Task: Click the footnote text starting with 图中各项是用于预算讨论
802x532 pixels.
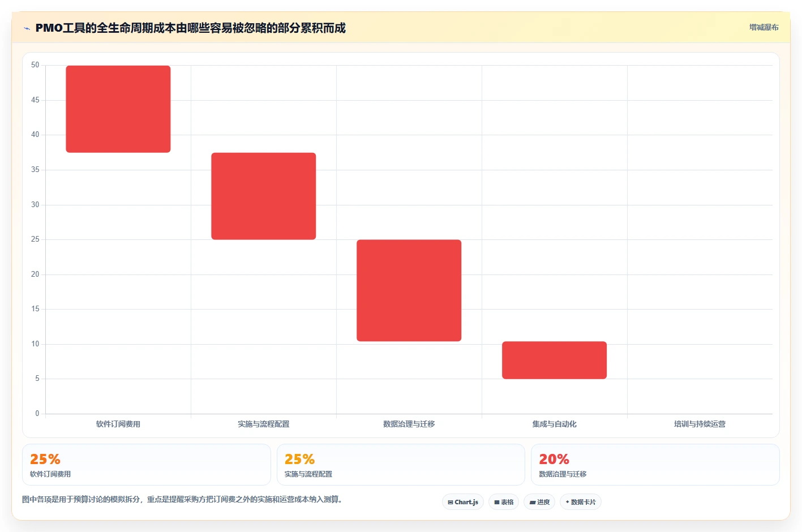Action: coord(182,499)
